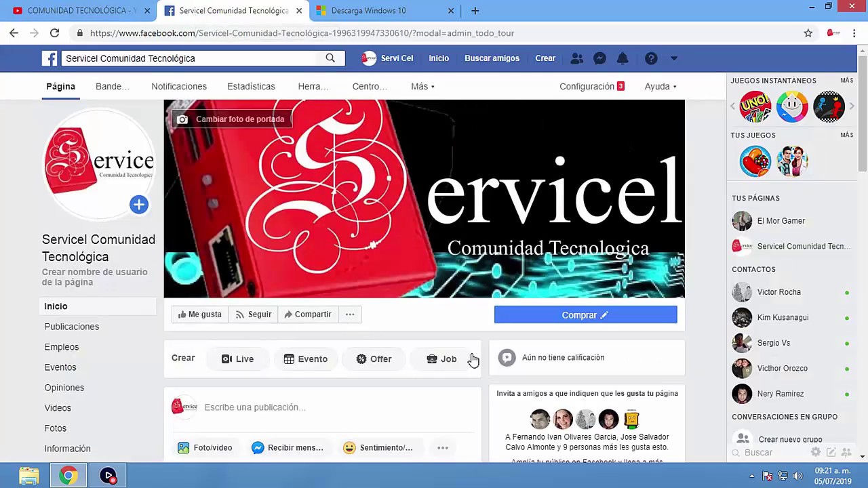The width and height of the screenshot is (868, 488).
Task: Select the Página tab
Action: tap(60, 86)
